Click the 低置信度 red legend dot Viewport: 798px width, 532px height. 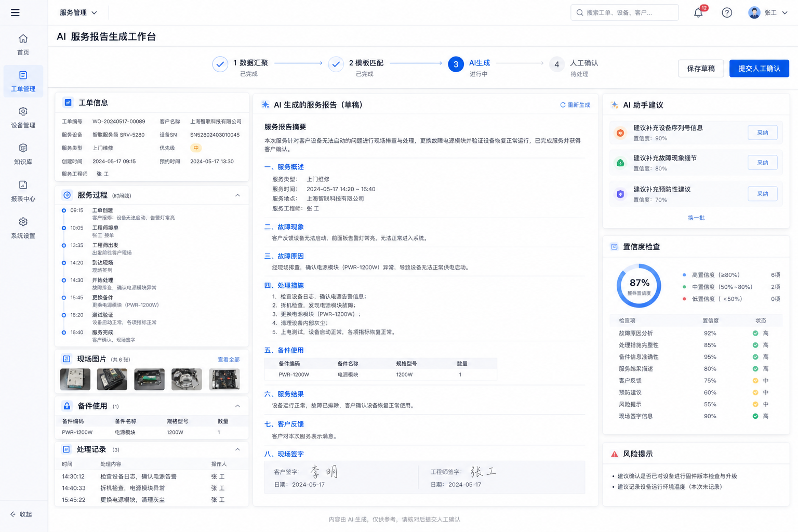click(684, 299)
